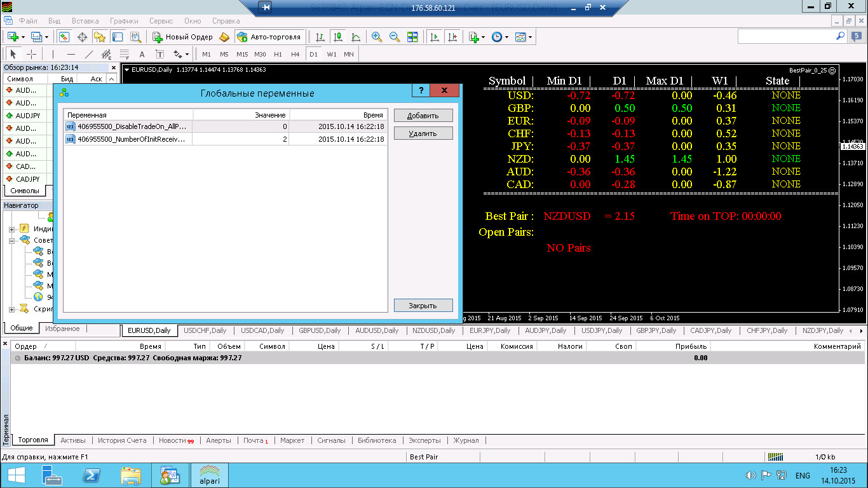This screenshot has width=868, height=488.
Task: Zoom out of the chart
Action: [x=395, y=37]
